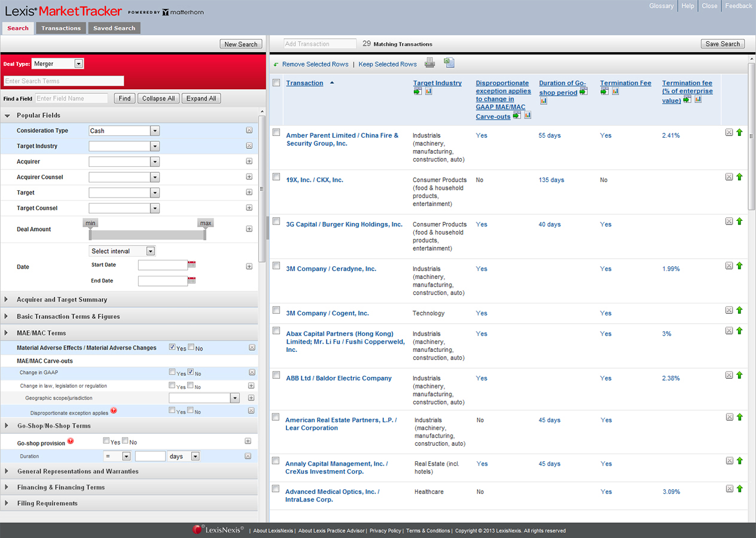
Task: Move 3G Capital / Burger King row up with green arrow
Action: (x=739, y=221)
